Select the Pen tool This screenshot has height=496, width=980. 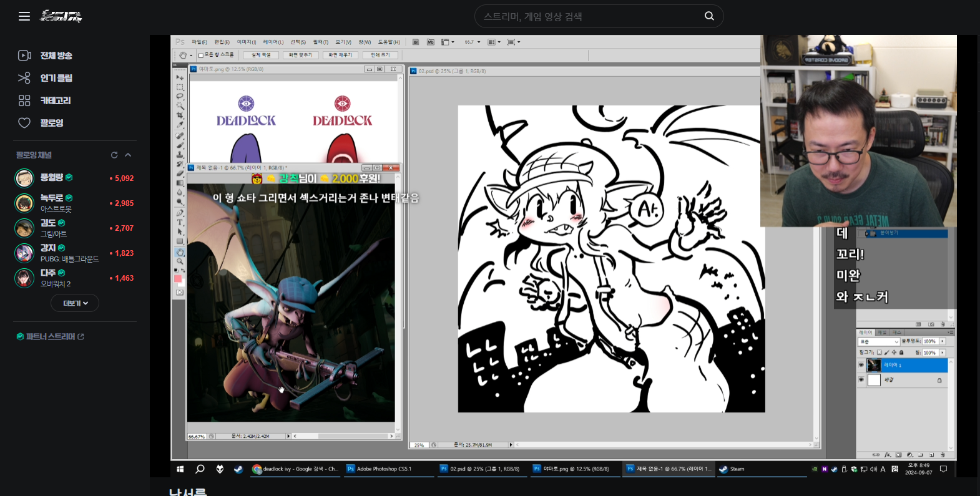click(180, 212)
